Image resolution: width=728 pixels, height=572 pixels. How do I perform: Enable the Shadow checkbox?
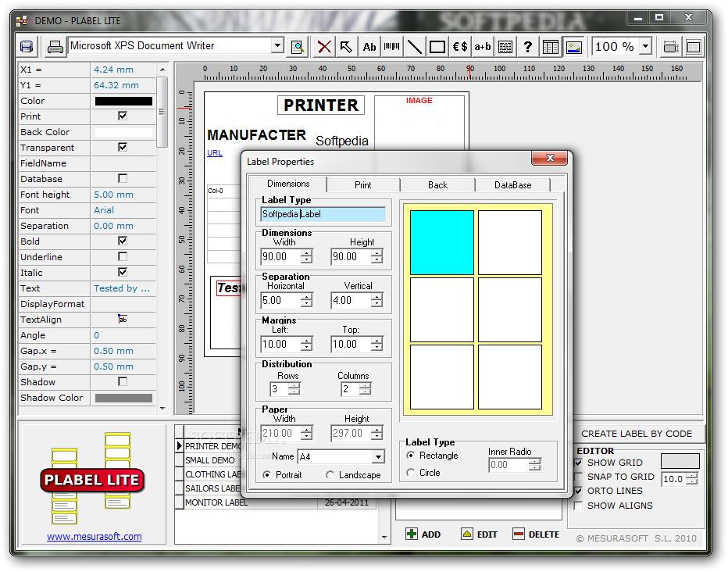tap(123, 381)
